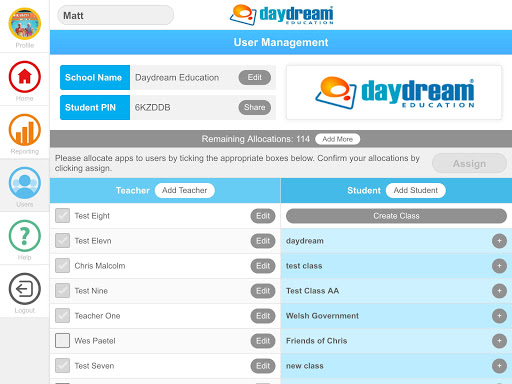Screen dimensions: 512x384
Task: Go to Home via sidebar icon
Action: pyautogui.click(x=25, y=77)
